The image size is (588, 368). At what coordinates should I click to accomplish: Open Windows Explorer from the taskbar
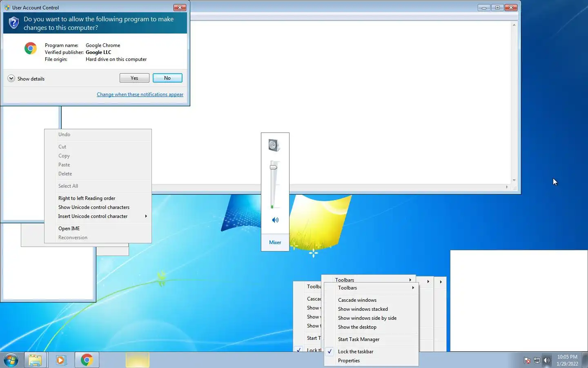pos(36,360)
